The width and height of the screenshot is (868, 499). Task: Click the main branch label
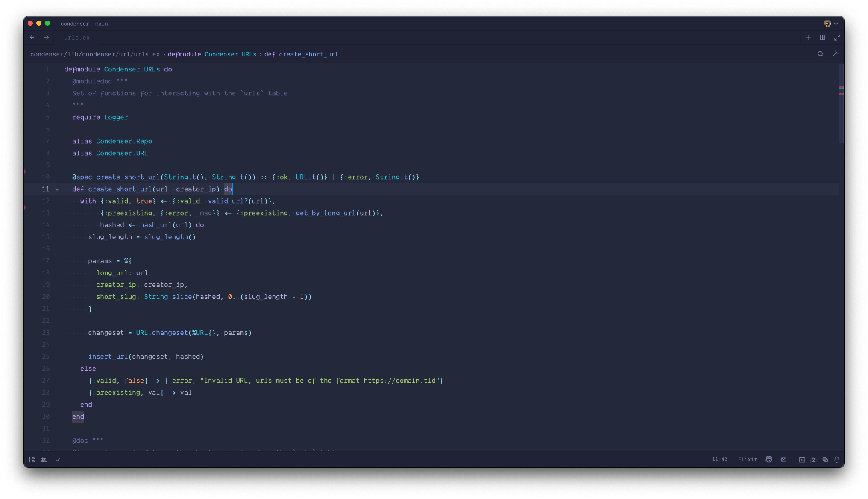(102, 24)
